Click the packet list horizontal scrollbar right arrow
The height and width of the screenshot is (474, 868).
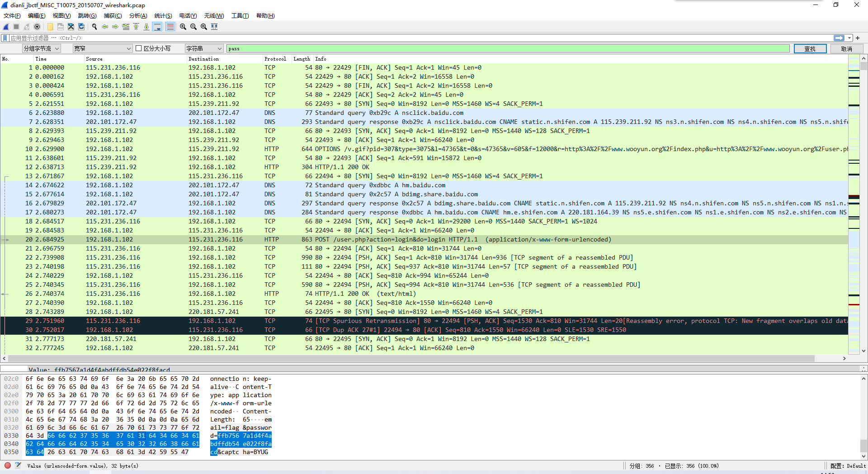tap(844, 358)
